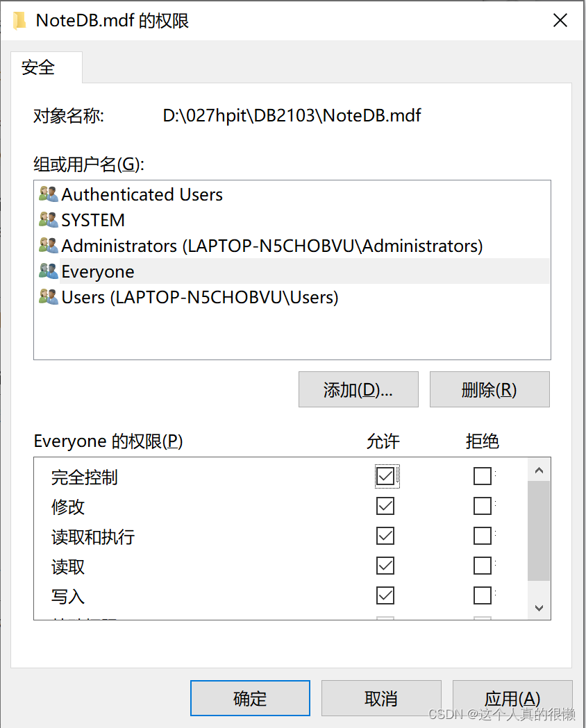Uncheck 允许 for 完全控制
The width and height of the screenshot is (586, 728).
click(x=385, y=476)
